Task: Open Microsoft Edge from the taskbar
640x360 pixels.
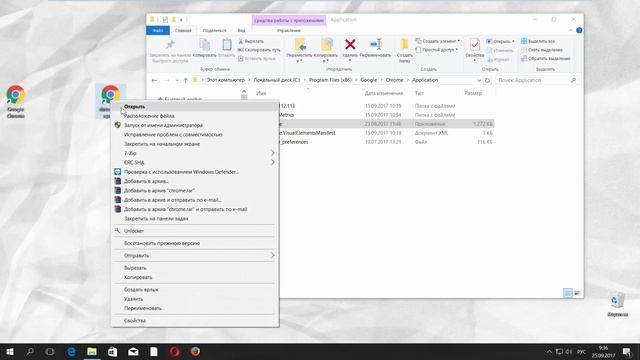Action: (x=71, y=351)
